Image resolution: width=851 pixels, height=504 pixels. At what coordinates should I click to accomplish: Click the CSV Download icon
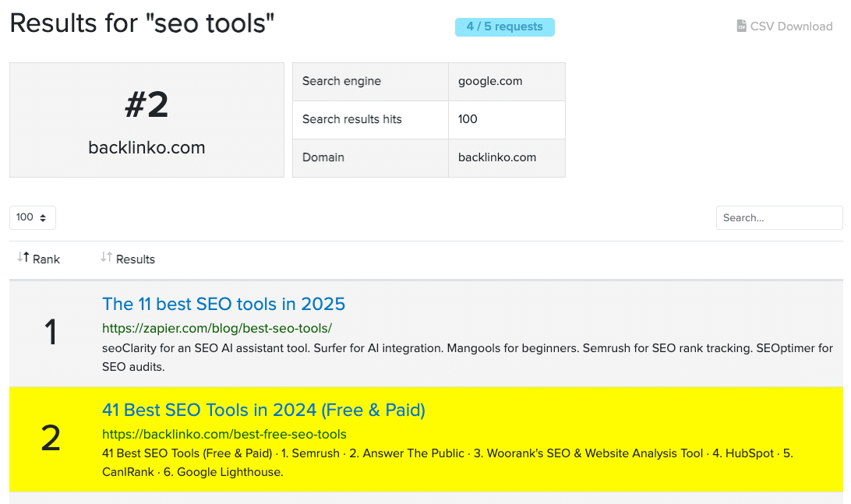[740, 26]
